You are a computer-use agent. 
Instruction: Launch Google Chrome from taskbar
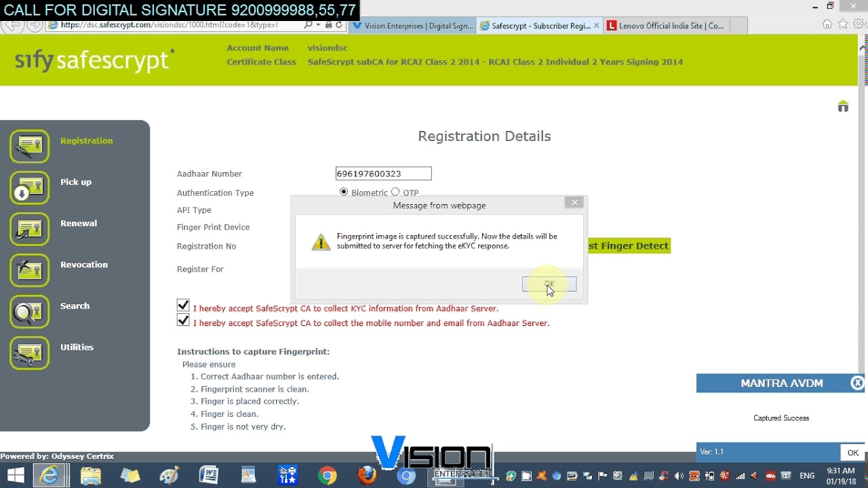[328, 475]
